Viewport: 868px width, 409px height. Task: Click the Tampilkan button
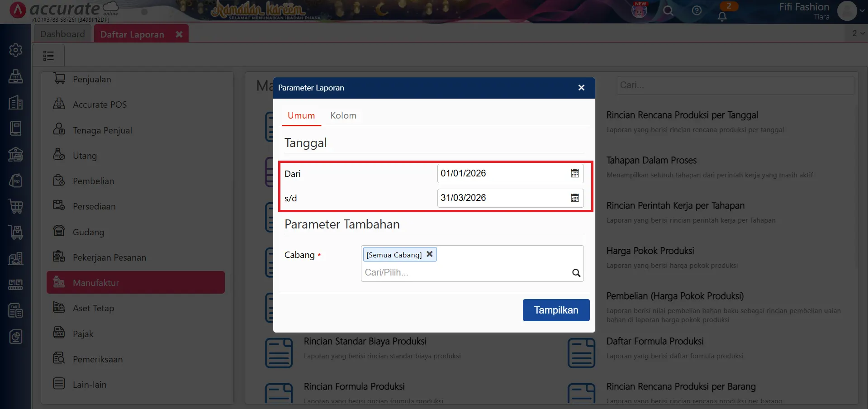(556, 310)
